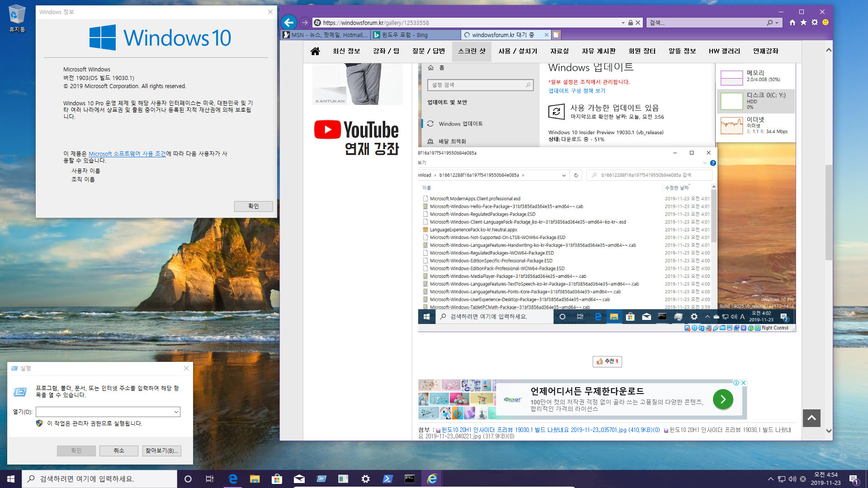Open PowerShell from the taskbar
The width and height of the screenshot is (868, 488).
tap(387, 479)
